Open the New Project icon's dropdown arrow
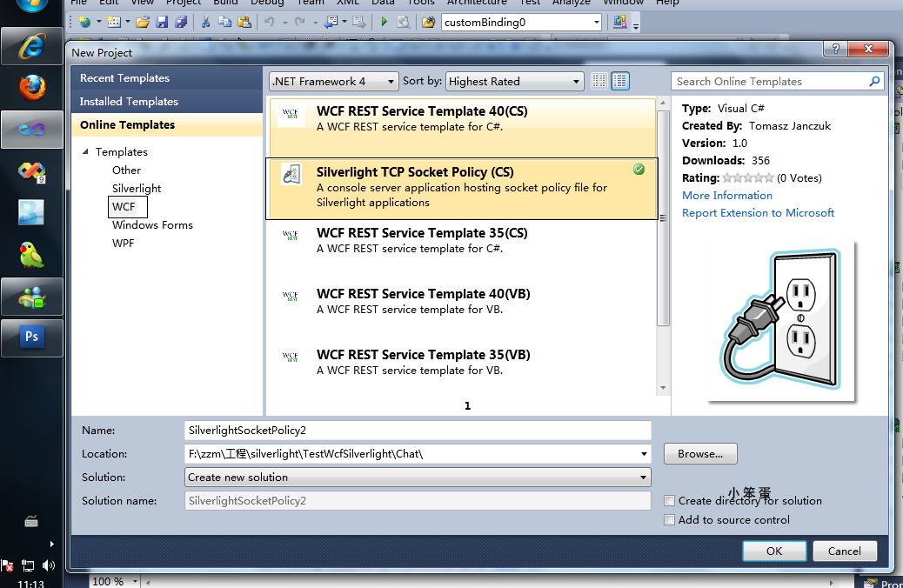The height and width of the screenshot is (588, 903). pos(99,23)
